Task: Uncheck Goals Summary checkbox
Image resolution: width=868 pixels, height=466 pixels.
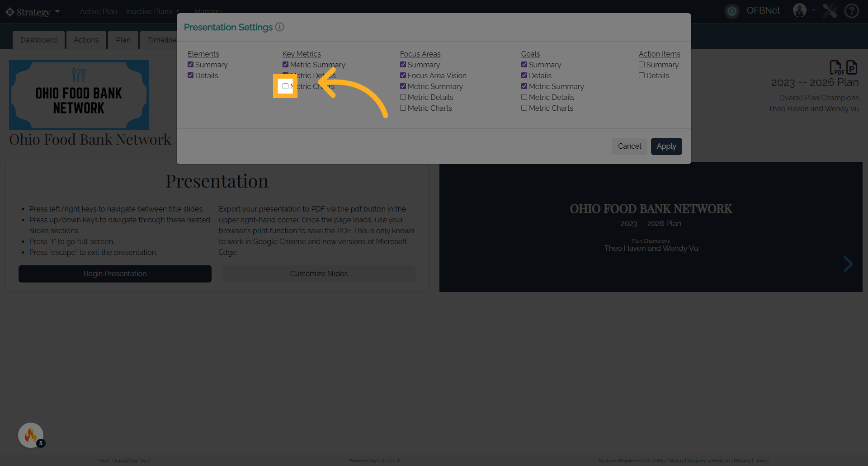Action: pyautogui.click(x=524, y=65)
